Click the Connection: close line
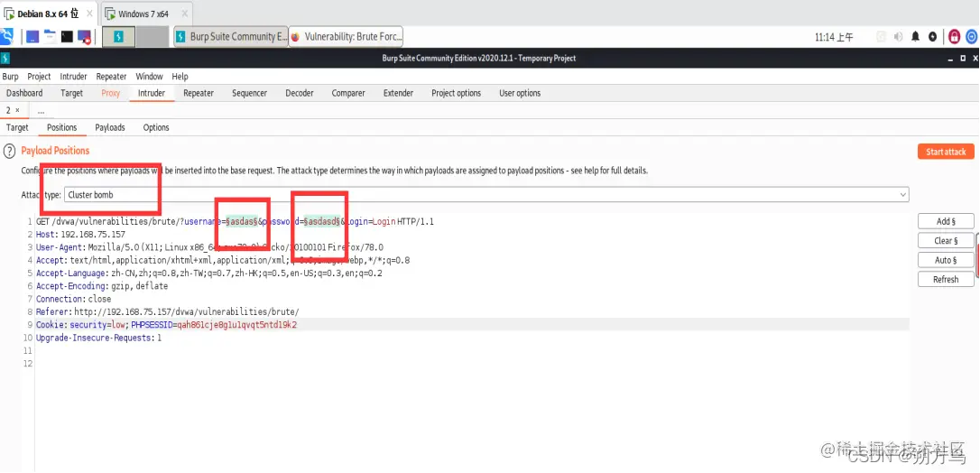The width and height of the screenshot is (980, 473). [x=74, y=299]
